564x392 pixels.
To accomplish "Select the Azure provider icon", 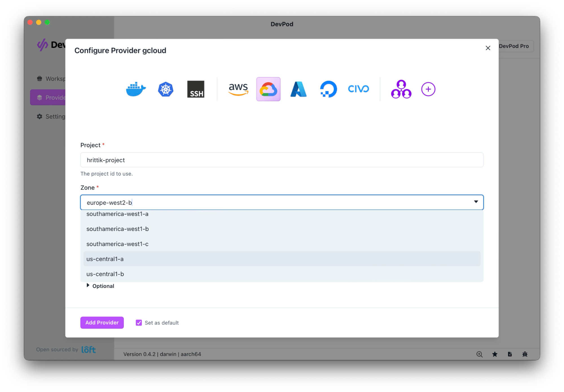I will (298, 89).
